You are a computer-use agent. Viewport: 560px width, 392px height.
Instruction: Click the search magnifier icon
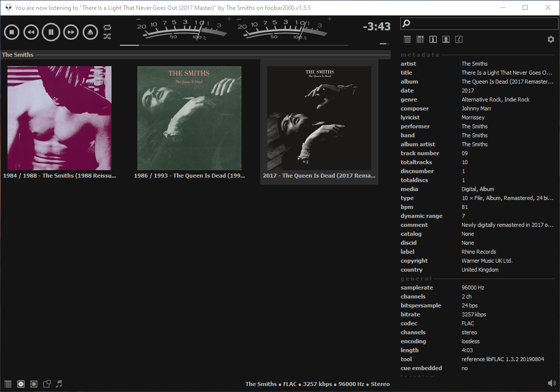tap(406, 23)
